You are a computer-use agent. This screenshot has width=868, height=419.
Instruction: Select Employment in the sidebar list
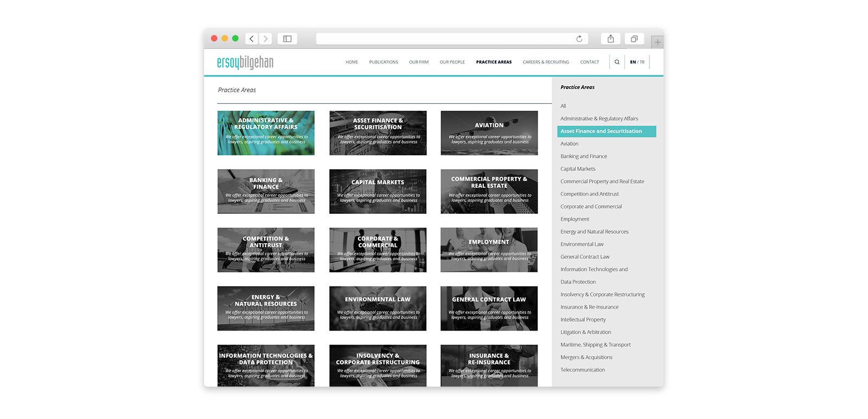tap(575, 219)
